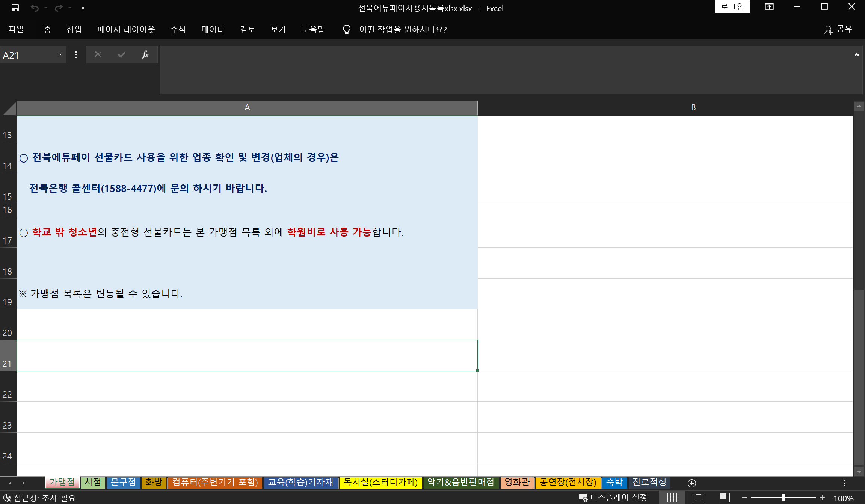Switch to Normal view mode
Viewport: 865px width, 504px height.
tap(672, 498)
